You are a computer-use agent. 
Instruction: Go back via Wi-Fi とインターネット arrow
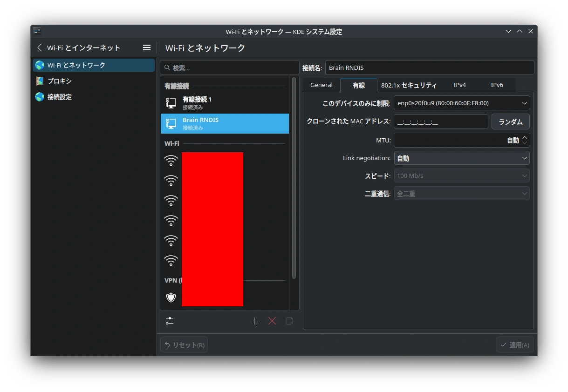[40, 47]
